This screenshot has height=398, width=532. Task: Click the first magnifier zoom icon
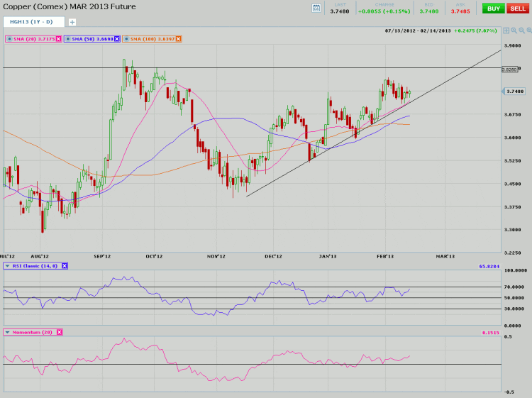tap(516, 31)
